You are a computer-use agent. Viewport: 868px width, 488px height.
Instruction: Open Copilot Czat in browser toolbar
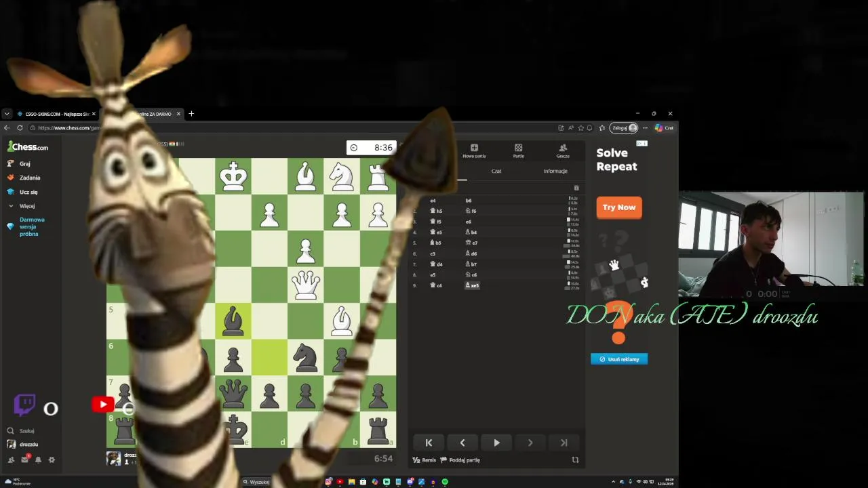point(664,127)
